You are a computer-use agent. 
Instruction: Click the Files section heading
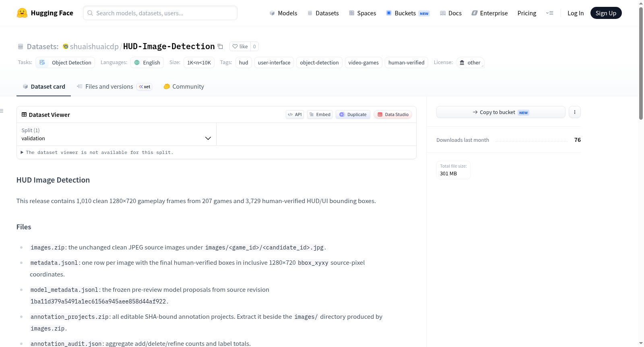coord(24,227)
